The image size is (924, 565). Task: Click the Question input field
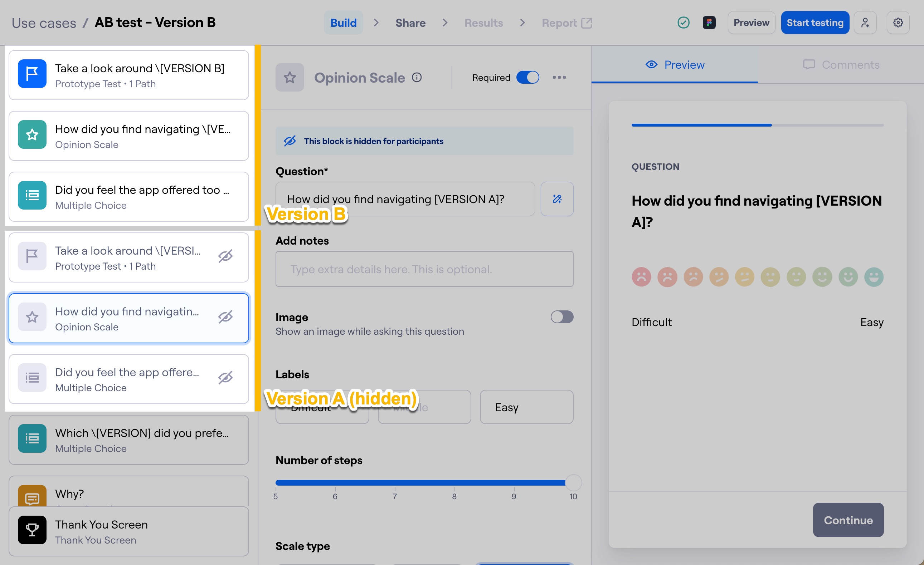point(405,199)
